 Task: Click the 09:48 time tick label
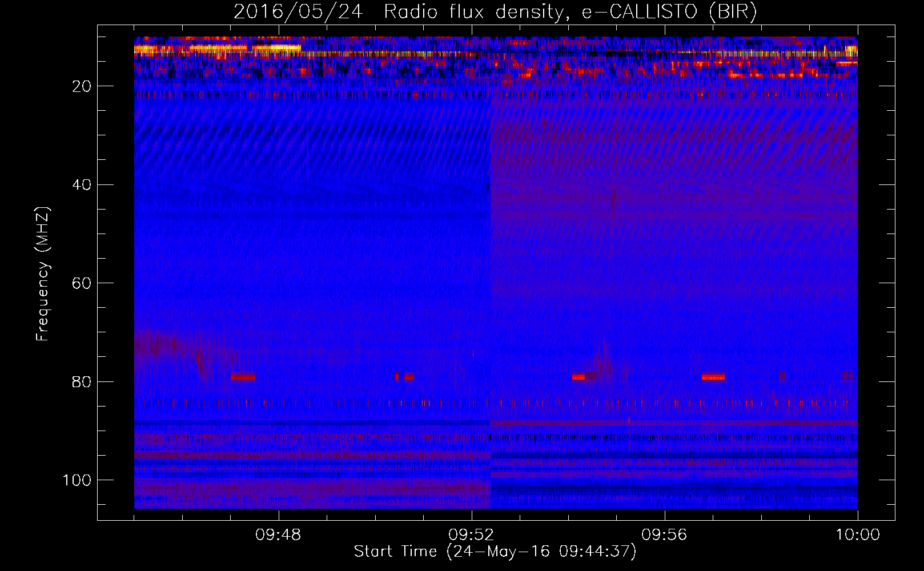pos(278,535)
